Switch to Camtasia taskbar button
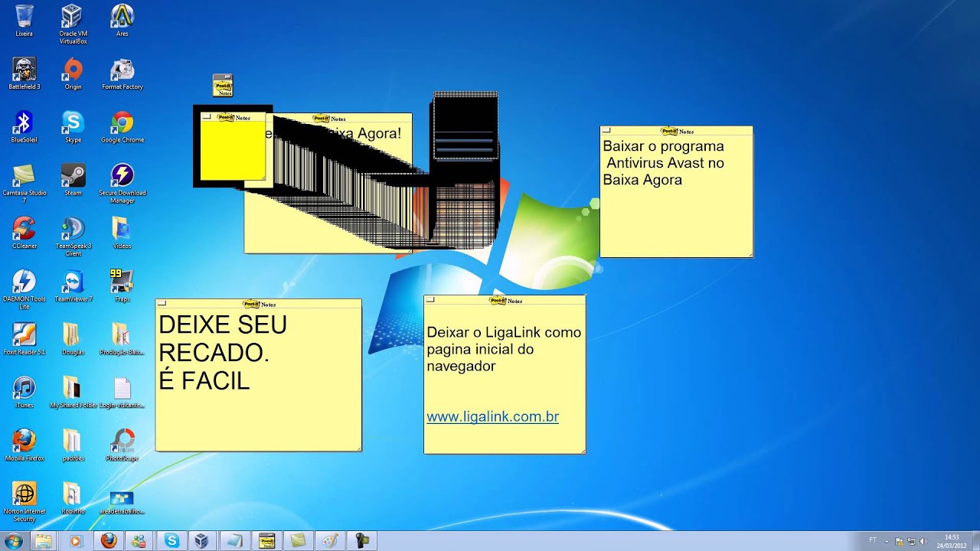980x551 pixels. [x=298, y=541]
